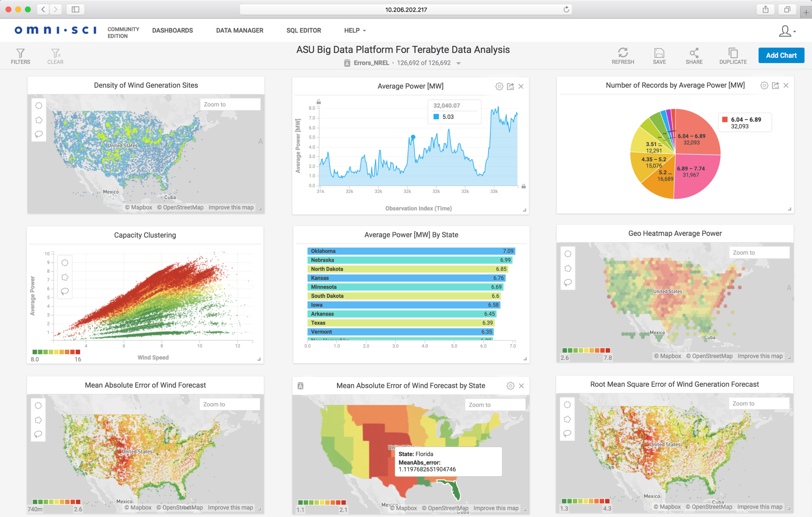
Task: Go to the Dashboards tab
Action: pyautogui.click(x=172, y=30)
